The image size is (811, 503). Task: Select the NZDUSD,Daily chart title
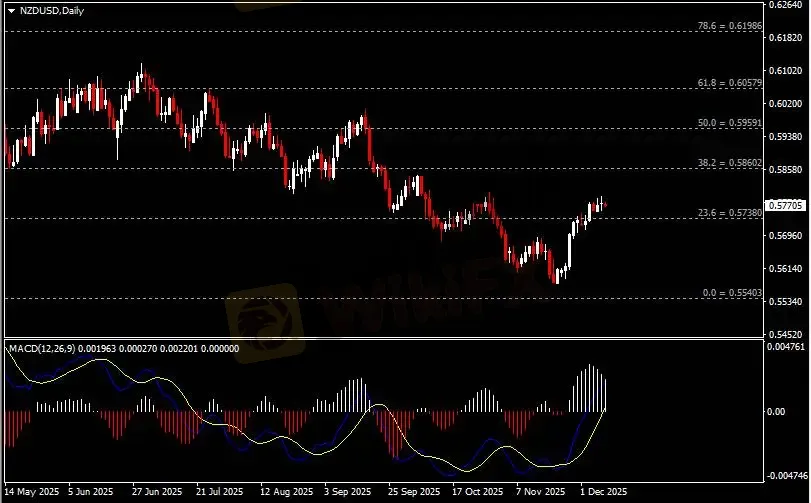(x=52, y=10)
